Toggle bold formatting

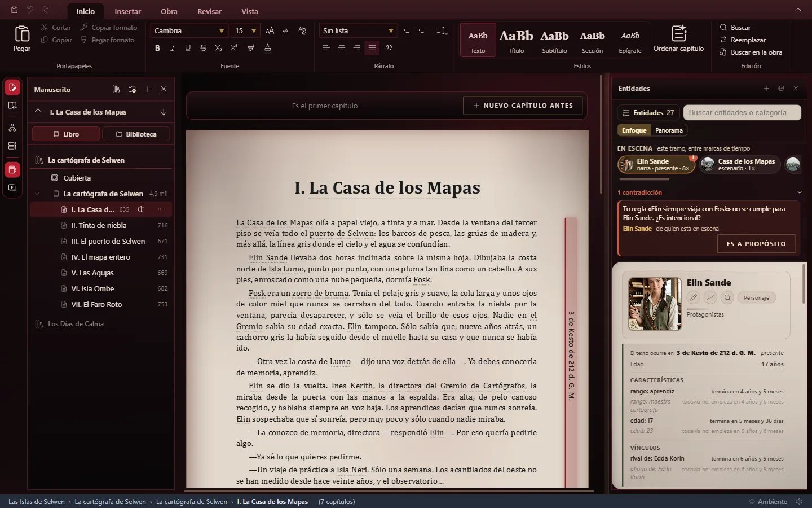point(157,48)
